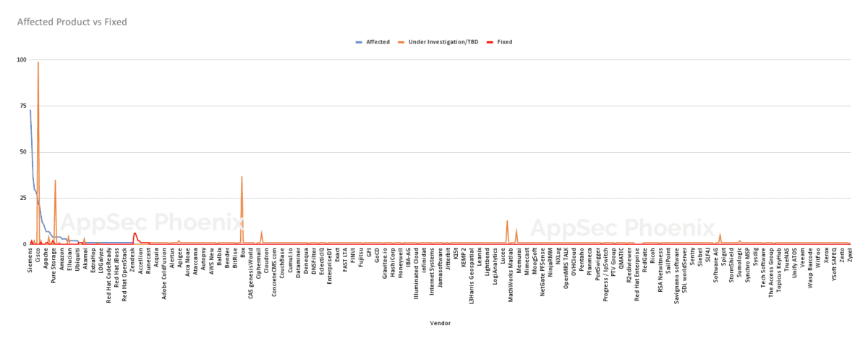The height and width of the screenshot is (344, 868).
Task: Click the blue Affected legend marker
Action: (x=359, y=42)
